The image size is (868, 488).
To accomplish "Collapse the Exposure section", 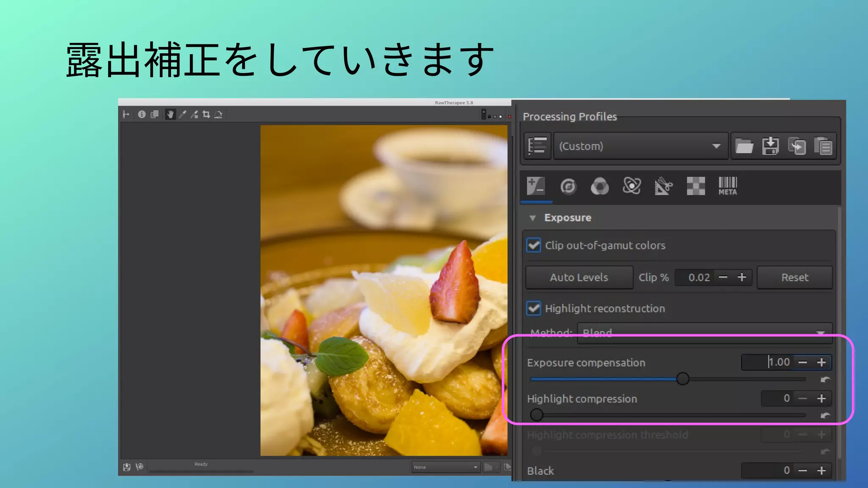I will tap(533, 218).
